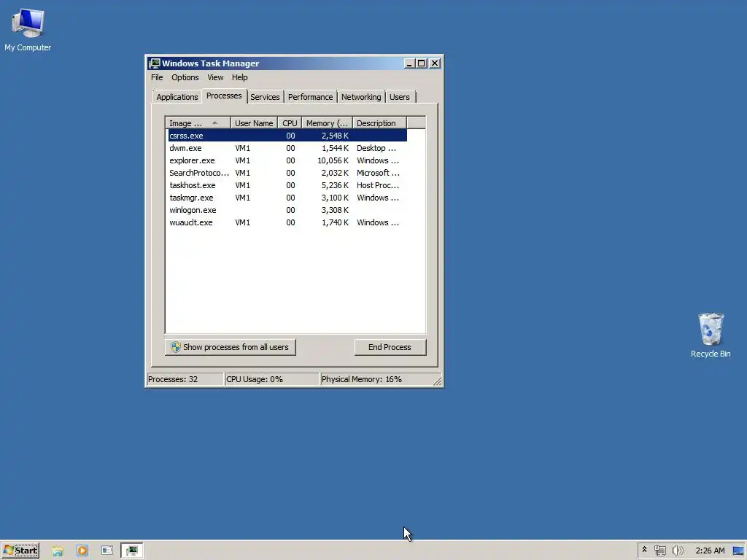The image size is (747, 560).
Task: Click the volume speaker tray icon
Action: click(677, 551)
